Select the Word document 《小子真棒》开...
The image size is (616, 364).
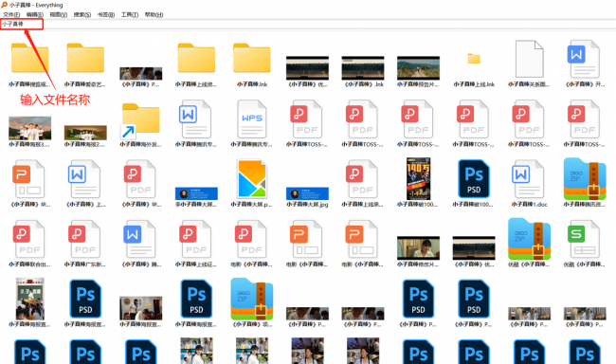point(585,59)
